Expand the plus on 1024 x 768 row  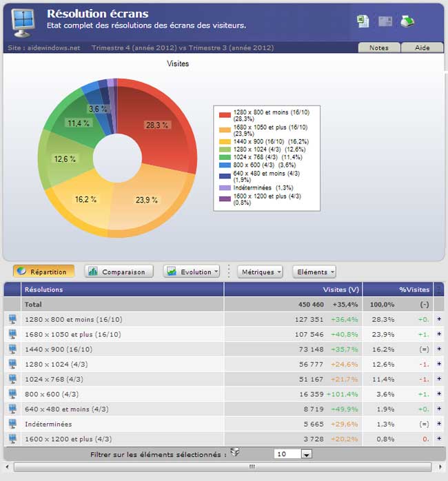click(x=438, y=379)
